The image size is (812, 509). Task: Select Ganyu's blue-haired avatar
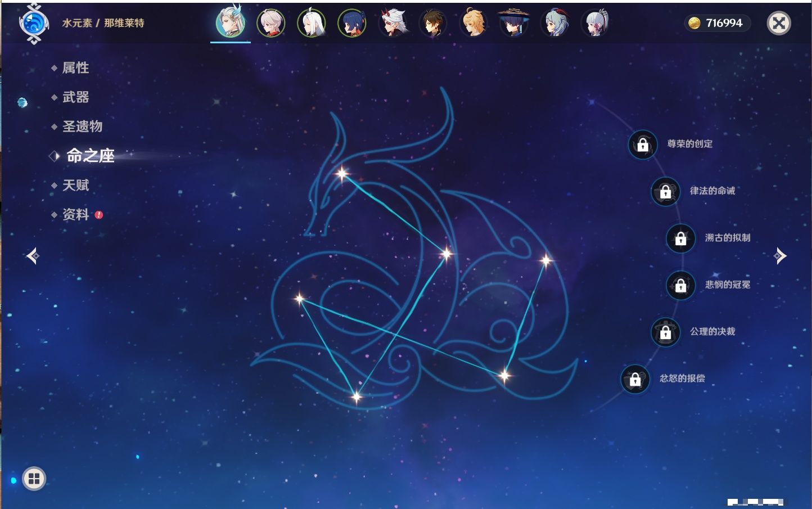554,24
